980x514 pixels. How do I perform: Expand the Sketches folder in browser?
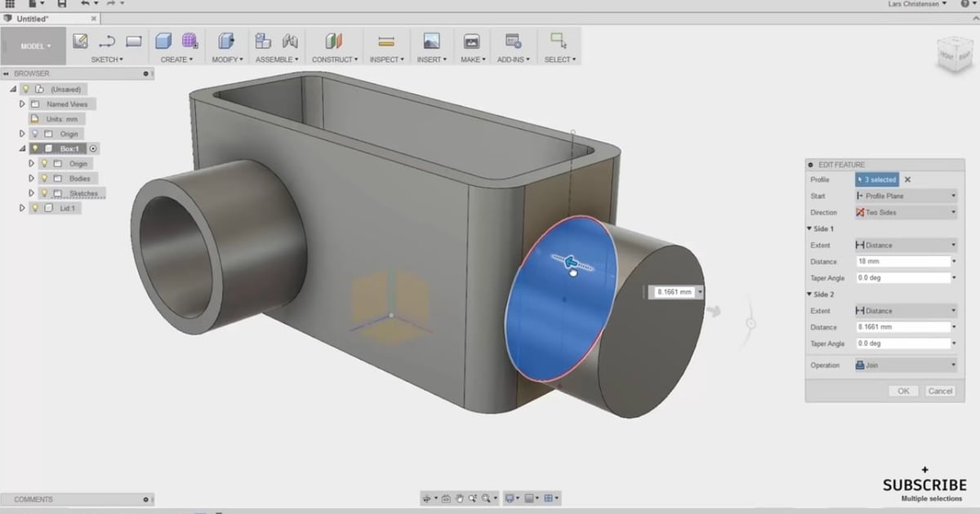(x=32, y=193)
